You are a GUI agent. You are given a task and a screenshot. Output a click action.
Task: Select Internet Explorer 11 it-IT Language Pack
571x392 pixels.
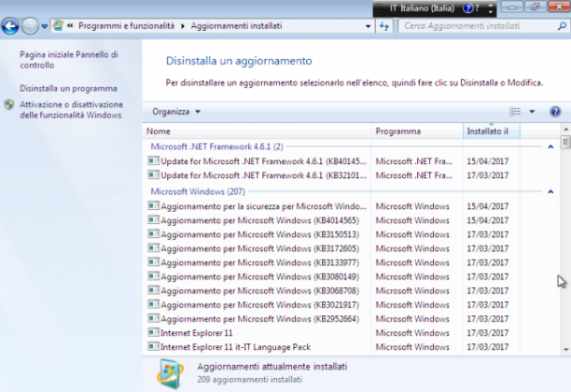[x=333, y=347]
